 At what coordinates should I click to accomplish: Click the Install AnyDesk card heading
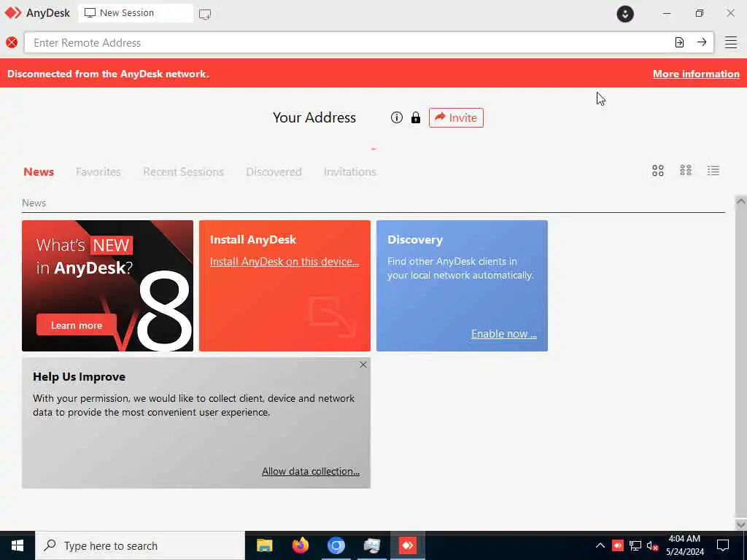click(253, 239)
